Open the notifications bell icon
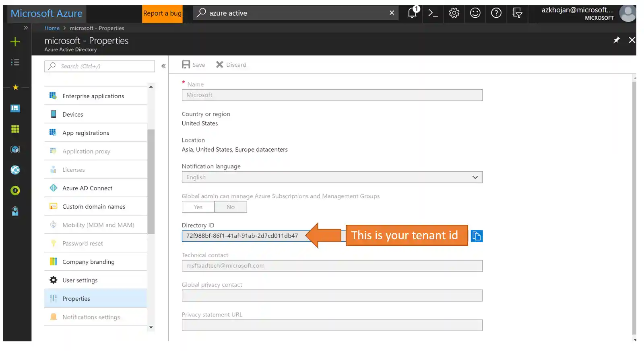 [413, 13]
